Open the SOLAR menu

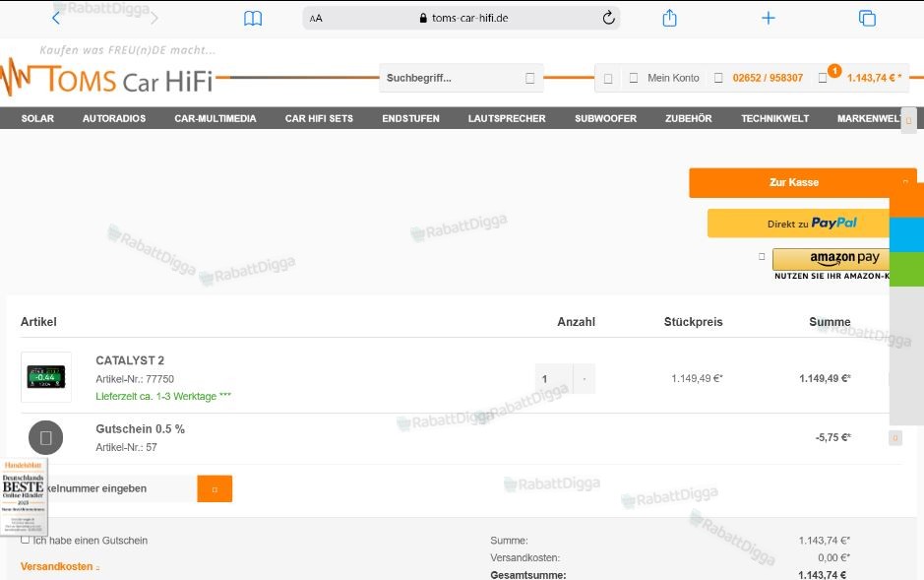(x=37, y=118)
